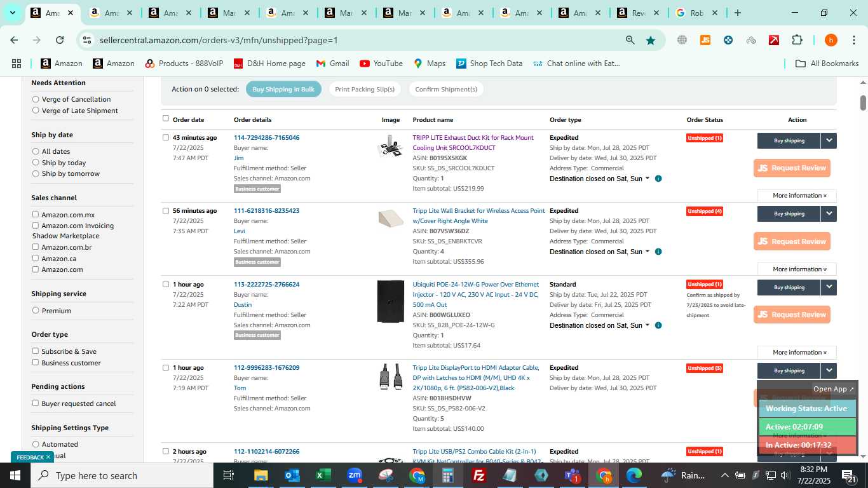
Task: Select Ship by tomorrow radio option
Action: [x=36, y=173]
